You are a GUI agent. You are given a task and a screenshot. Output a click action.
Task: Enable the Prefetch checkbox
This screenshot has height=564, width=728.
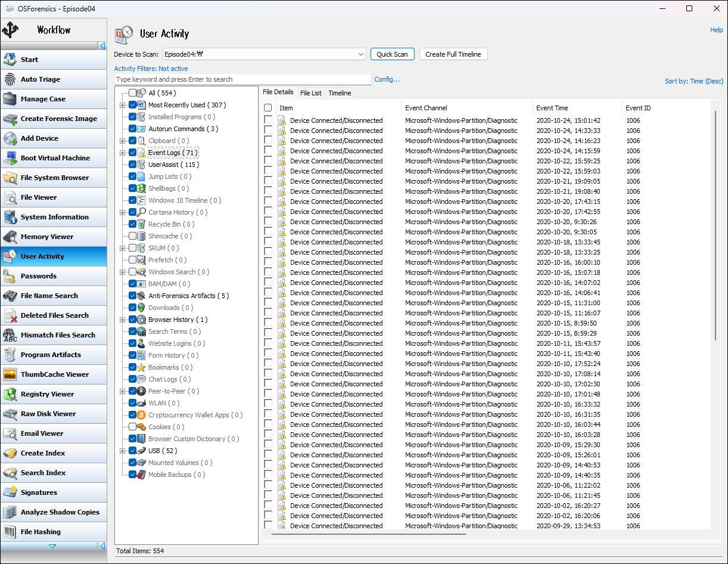pos(132,260)
